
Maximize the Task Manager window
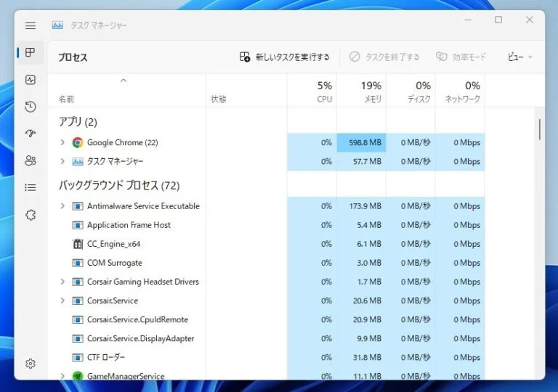coord(498,20)
